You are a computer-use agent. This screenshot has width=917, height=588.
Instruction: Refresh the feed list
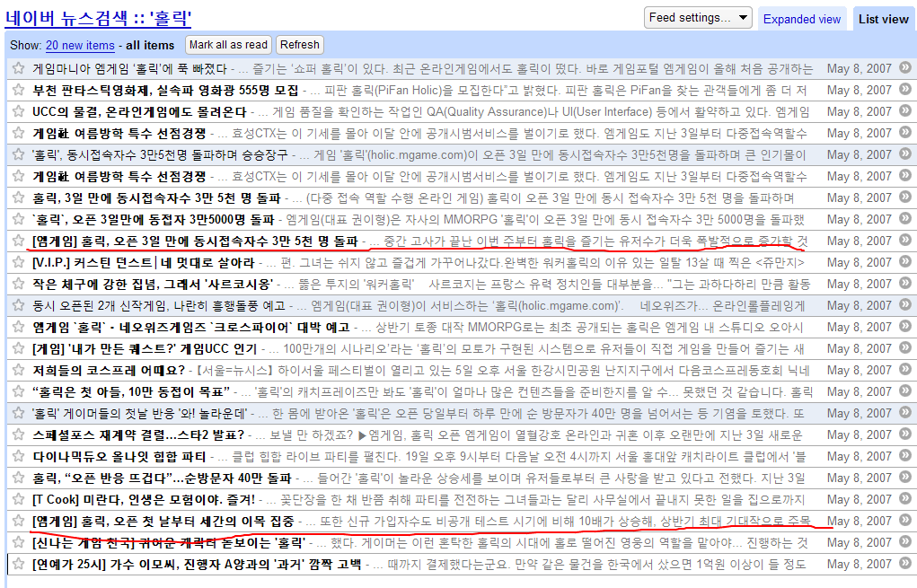point(299,45)
